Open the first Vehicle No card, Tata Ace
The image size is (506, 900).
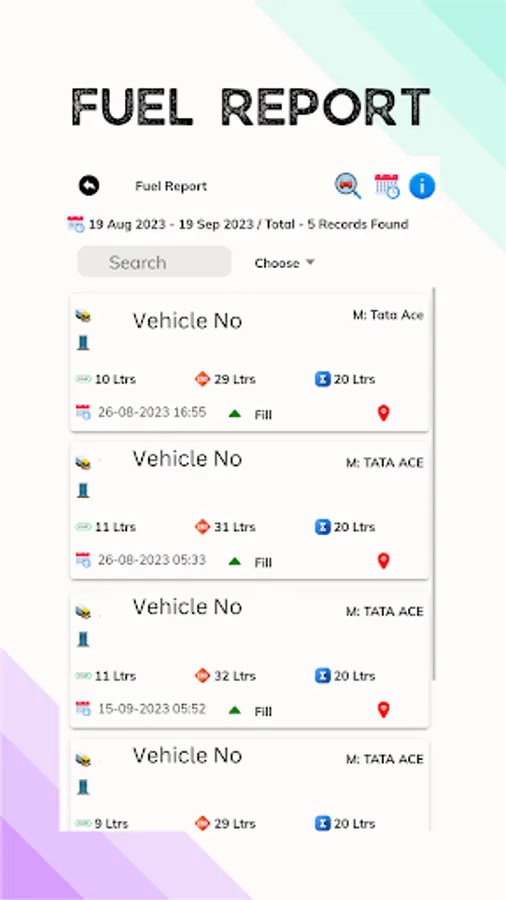[x=250, y=363]
